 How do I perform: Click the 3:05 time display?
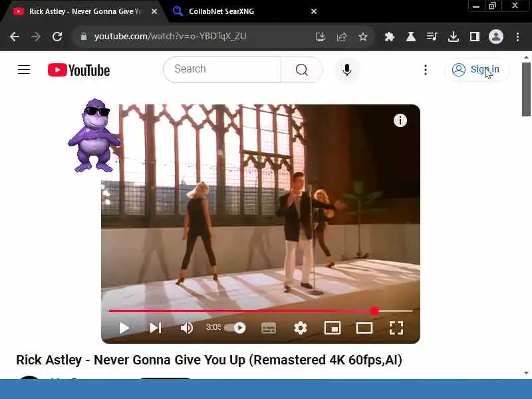[x=213, y=327]
